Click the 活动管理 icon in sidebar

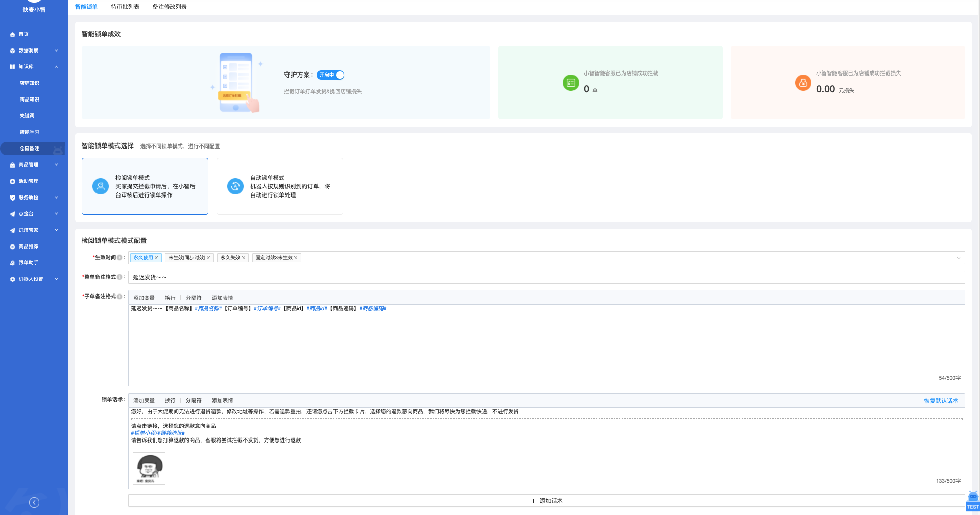click(x=12, y=181)
